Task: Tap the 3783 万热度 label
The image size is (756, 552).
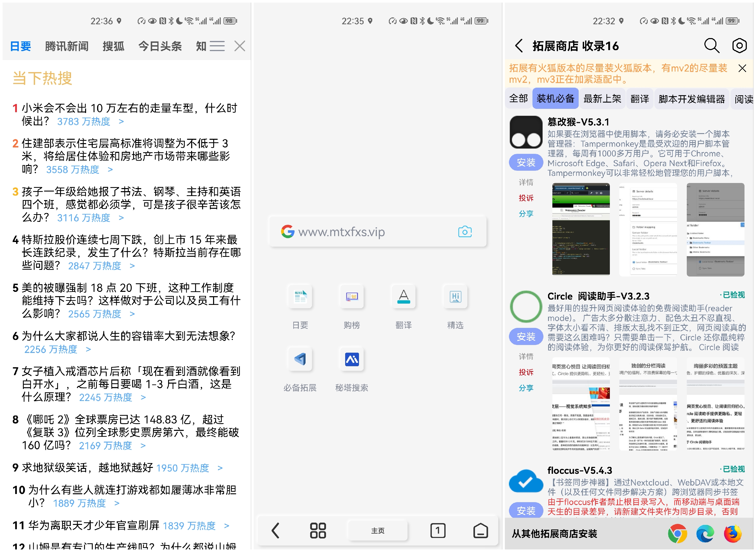Action: pos(84,121)
